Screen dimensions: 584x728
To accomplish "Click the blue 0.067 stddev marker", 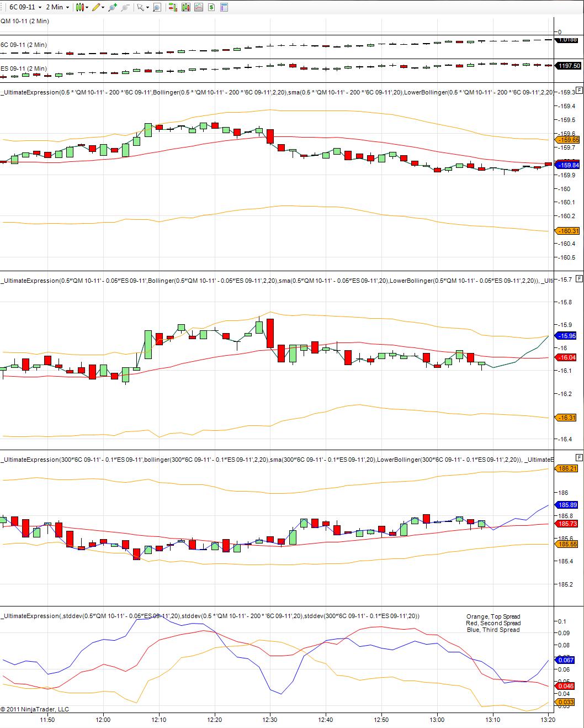I will pyautogui.click(x=565, y=660).
